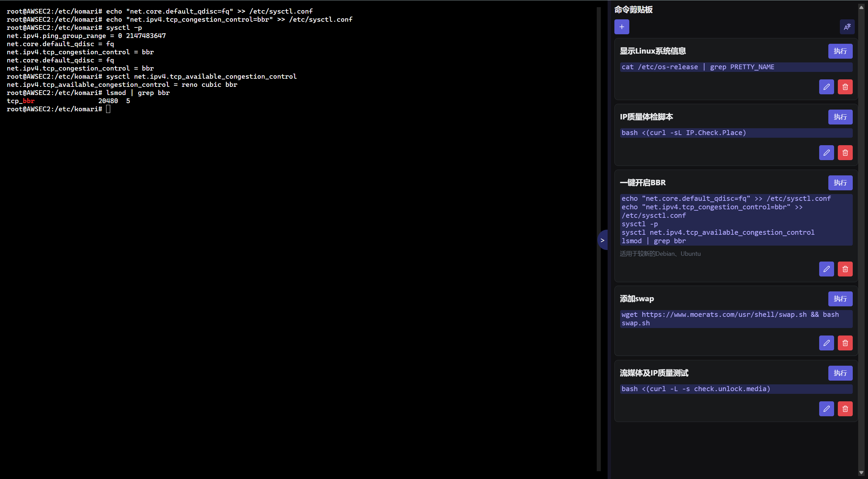Delete the 添加swap command
Image resolution: width=868 pixels, height=479 pixels.
845,343
